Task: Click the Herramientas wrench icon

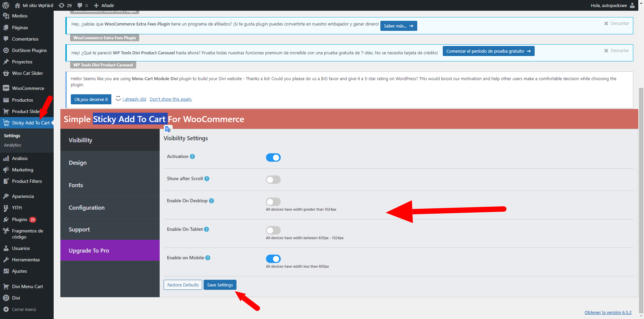Action: [6, 260]
